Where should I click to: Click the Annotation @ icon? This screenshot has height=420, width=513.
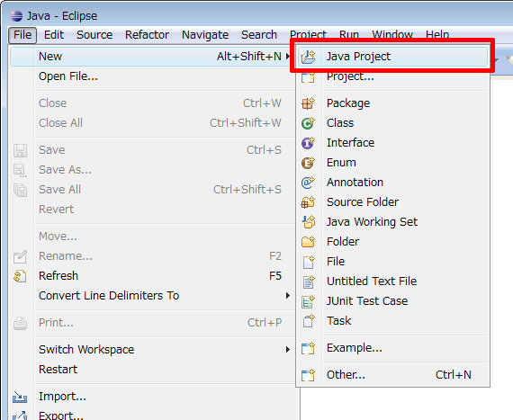308,183
